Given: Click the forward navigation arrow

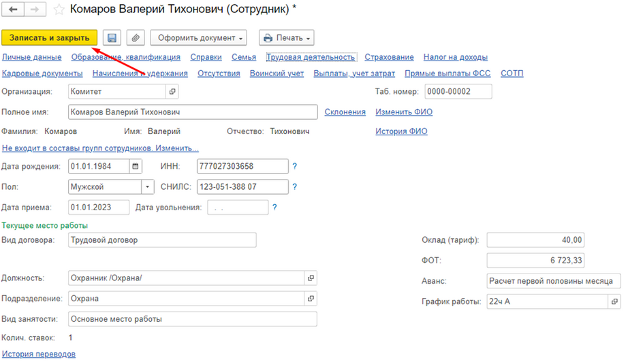Looking at the screenshot, I should coord(35,10).
